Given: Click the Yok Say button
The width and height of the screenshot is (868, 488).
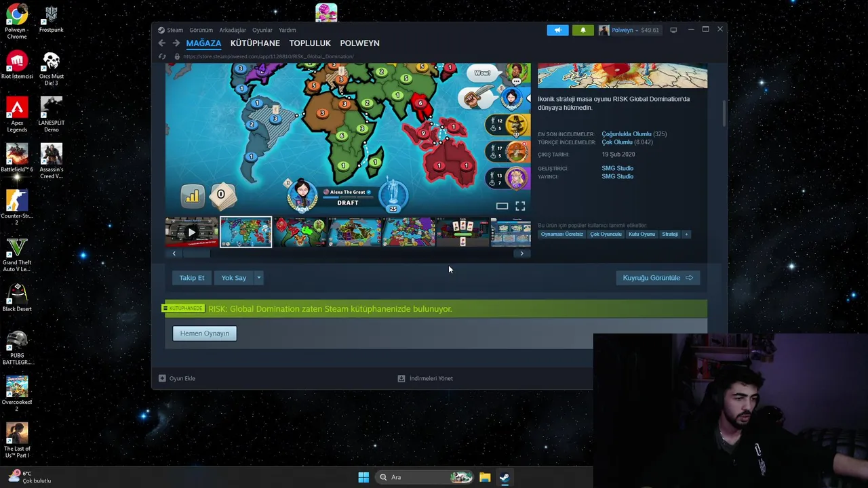Looking at the screenshot, I should (x=233, y=278).
